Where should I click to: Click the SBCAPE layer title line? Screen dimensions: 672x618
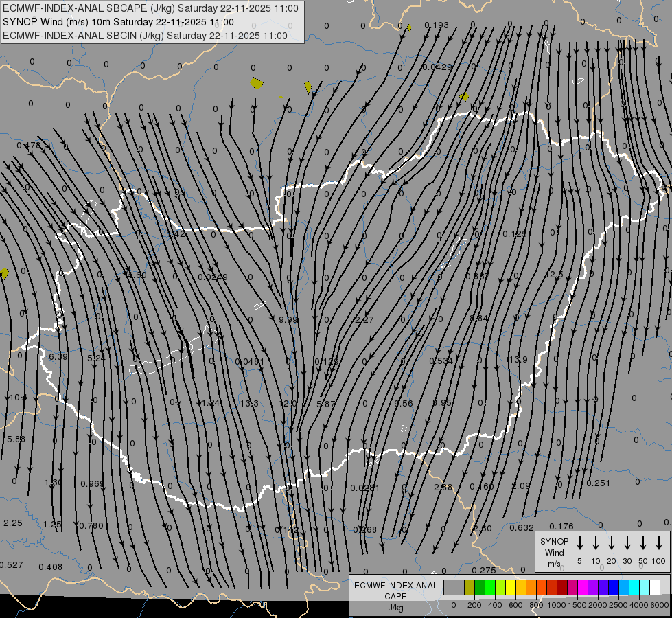click(x=151, y=8)
